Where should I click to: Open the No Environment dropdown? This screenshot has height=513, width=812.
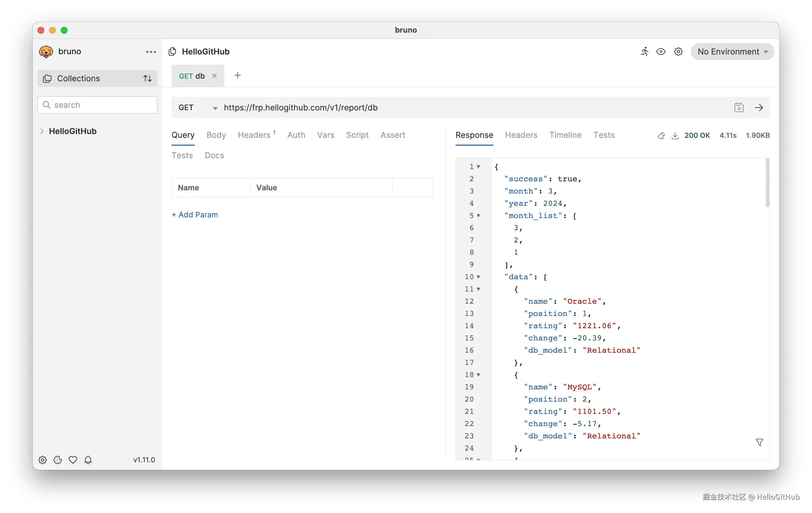coord(732,52)
